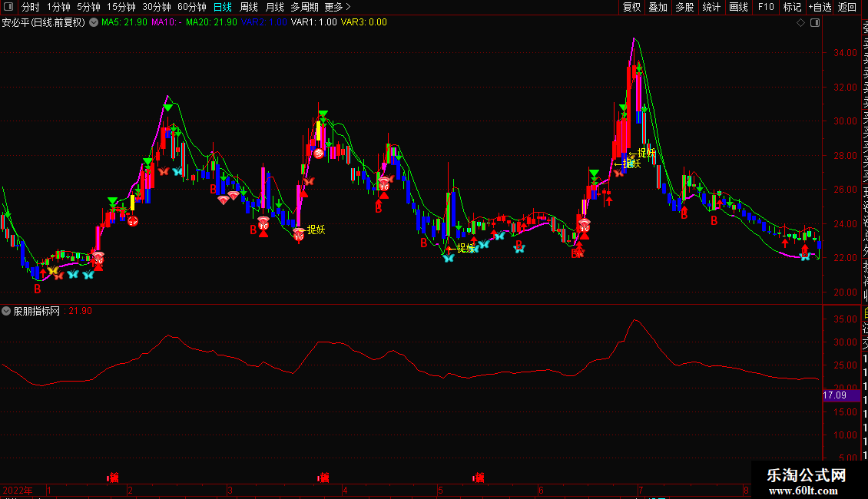
Task: Click the first 捉妖 signal label
Action: click(316, 230)
